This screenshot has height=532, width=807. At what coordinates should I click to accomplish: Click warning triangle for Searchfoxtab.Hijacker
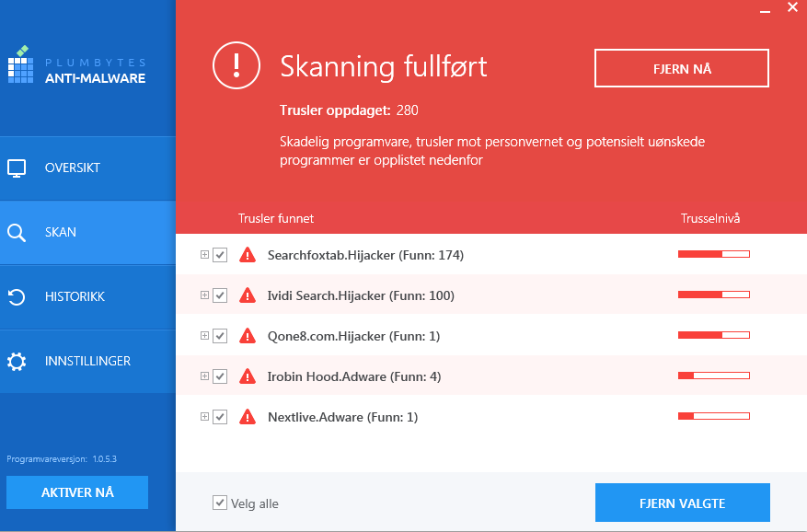[248, 255]
